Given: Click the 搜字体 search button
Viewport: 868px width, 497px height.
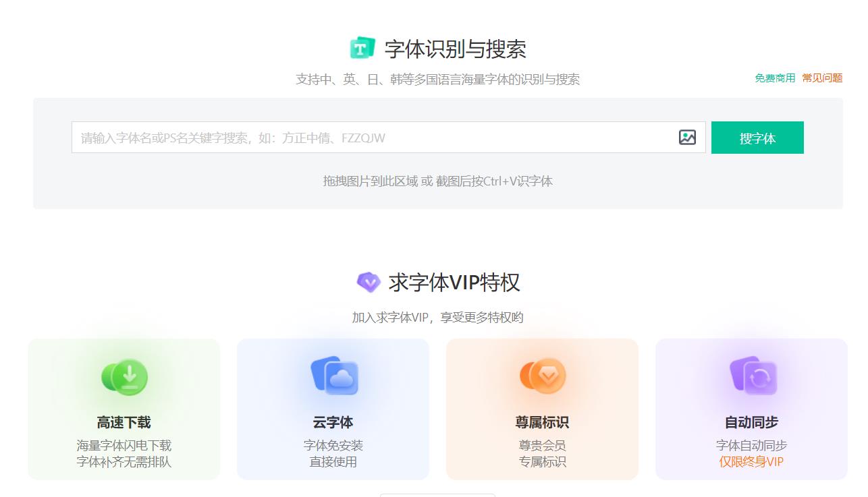Looking at the screenshot, I should 757,138.
